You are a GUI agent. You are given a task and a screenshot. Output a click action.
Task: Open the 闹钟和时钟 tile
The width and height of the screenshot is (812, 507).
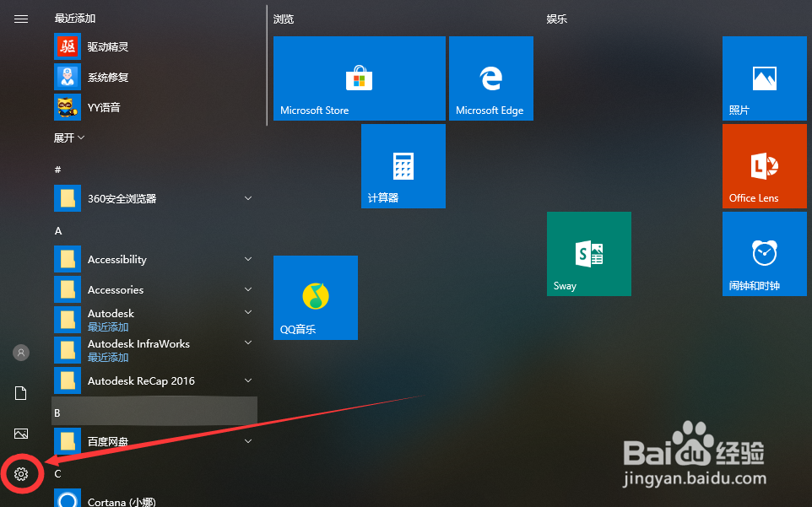click(x=765, y=253)
